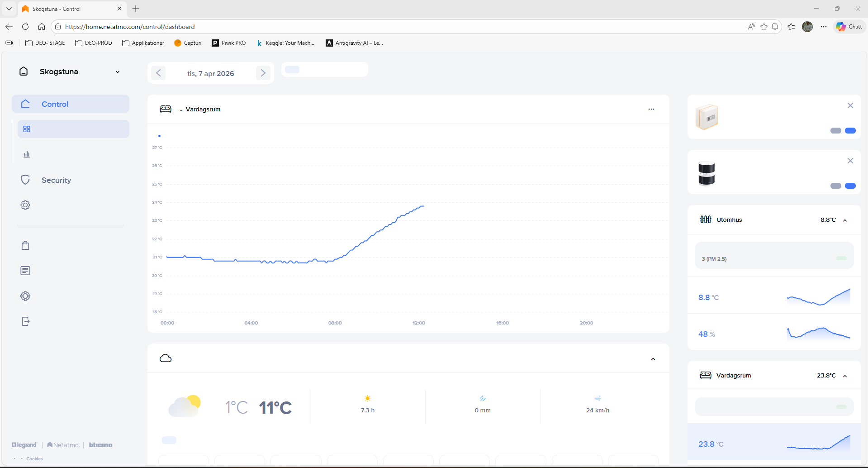Collapse the weather forecast section
Viewport: 868px width, 468px height.
[x=653, y=359]
